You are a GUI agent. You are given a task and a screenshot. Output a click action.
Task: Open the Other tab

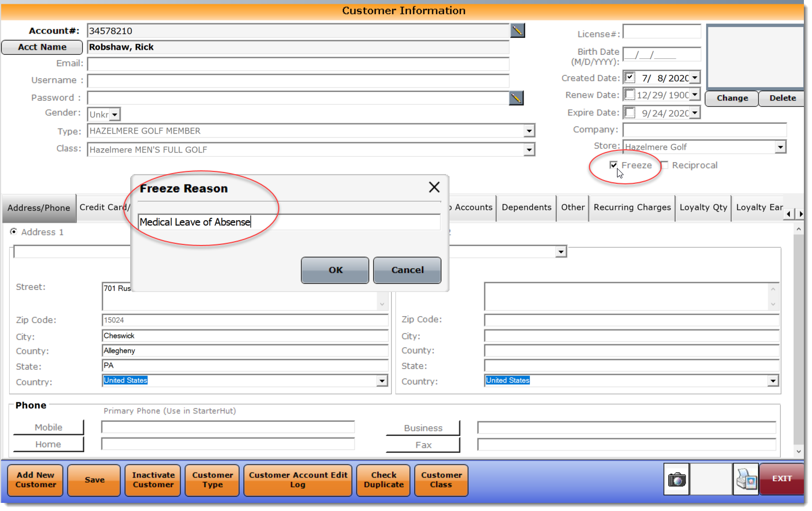[x=573, y=208]
